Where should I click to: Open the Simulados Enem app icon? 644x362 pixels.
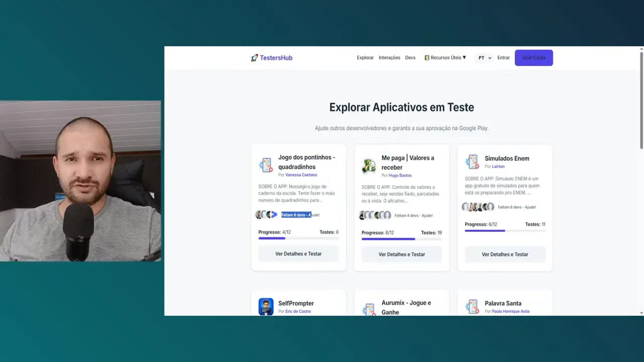click(x=472, y=161)
